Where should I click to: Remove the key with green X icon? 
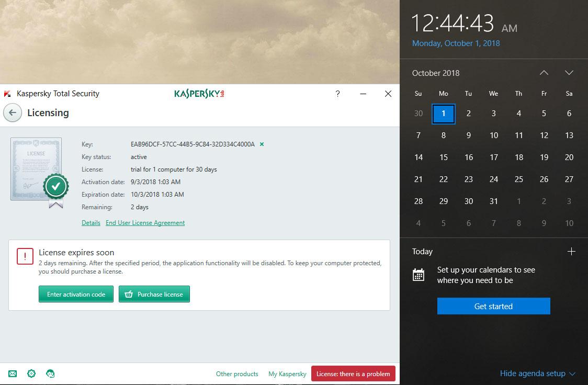[262, 144]
